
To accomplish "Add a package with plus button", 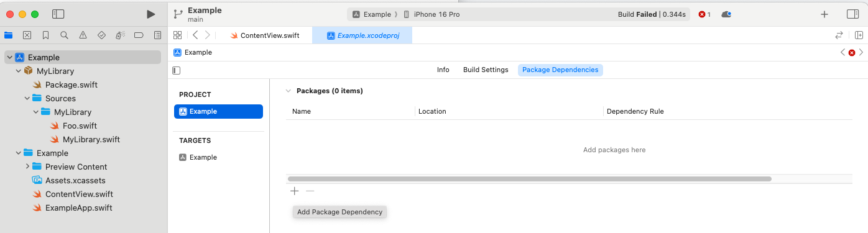I will coord(295,191).
